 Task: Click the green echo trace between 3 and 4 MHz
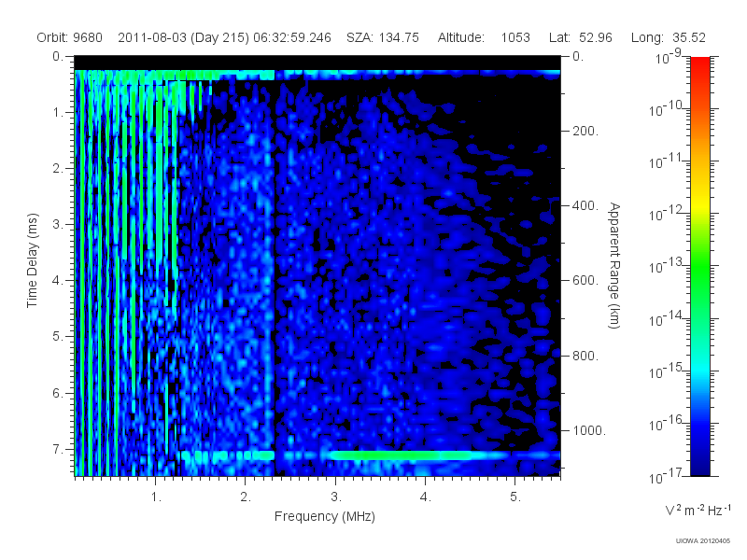tap(401, 455)
